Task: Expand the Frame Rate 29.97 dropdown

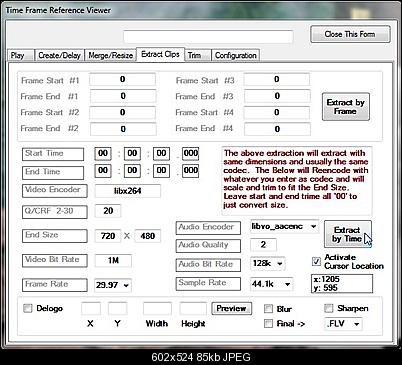Action: 113,285
